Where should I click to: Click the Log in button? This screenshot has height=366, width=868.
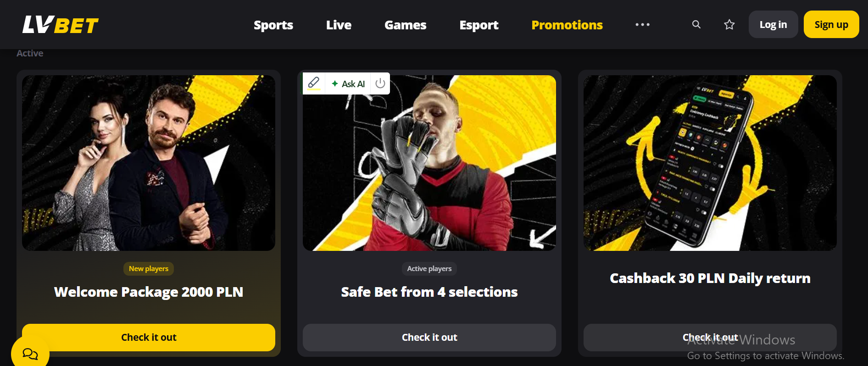pos(773,24)
